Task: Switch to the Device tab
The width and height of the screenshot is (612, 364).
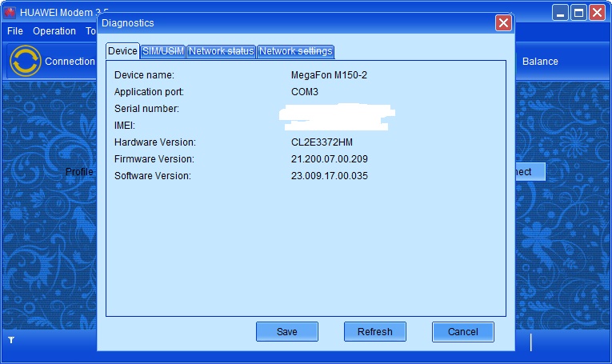Action: coord(122,51)
